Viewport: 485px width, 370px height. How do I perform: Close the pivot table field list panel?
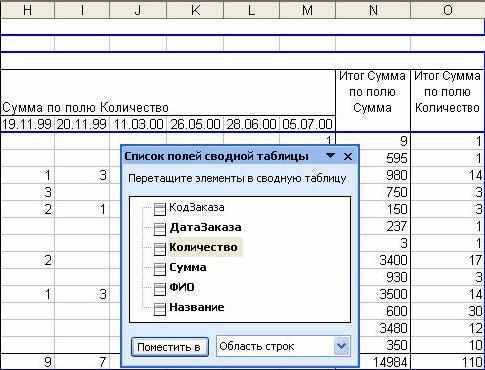[x=348, y=156]
